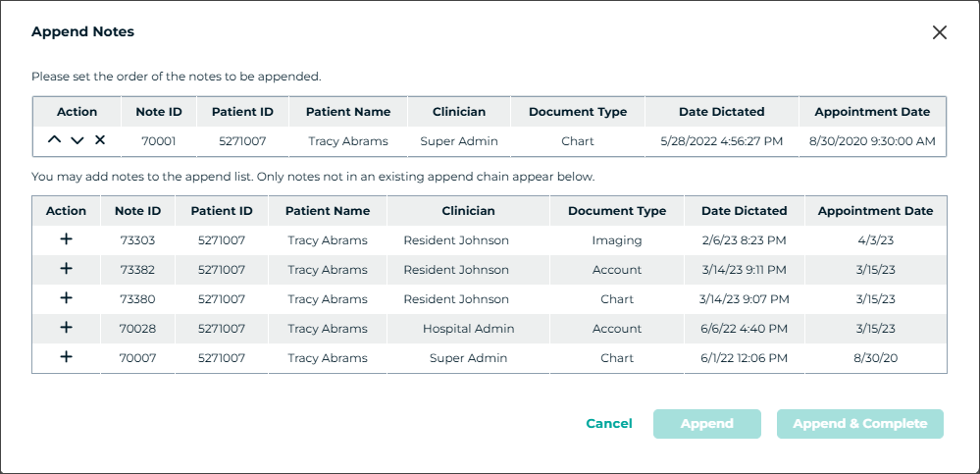Remove note 70001 from append list
980x474 pixels.
click(100, 140)
